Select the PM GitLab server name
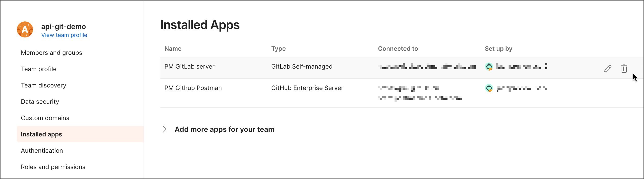The image size is (644, 179). tap(189, 67)
